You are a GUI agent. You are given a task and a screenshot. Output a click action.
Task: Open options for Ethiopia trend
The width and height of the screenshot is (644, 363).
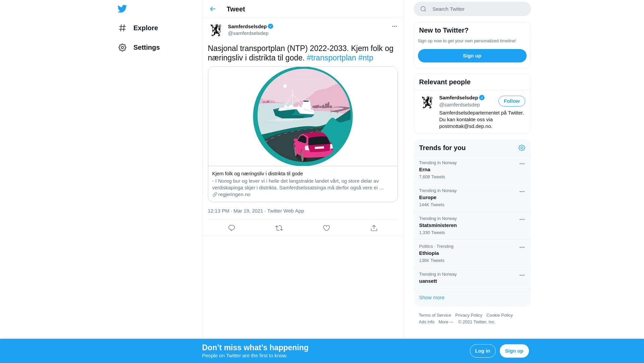click(522, 247)
